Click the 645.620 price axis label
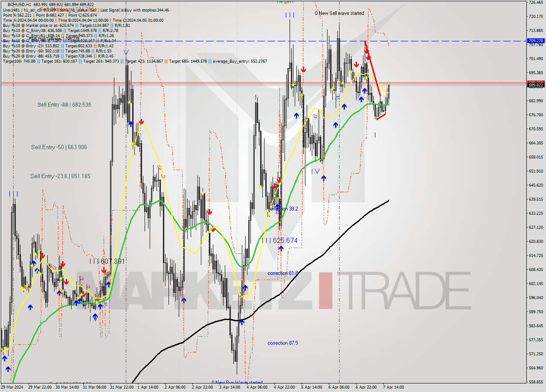Screen dimensions: 546x392 coord(536,185)
